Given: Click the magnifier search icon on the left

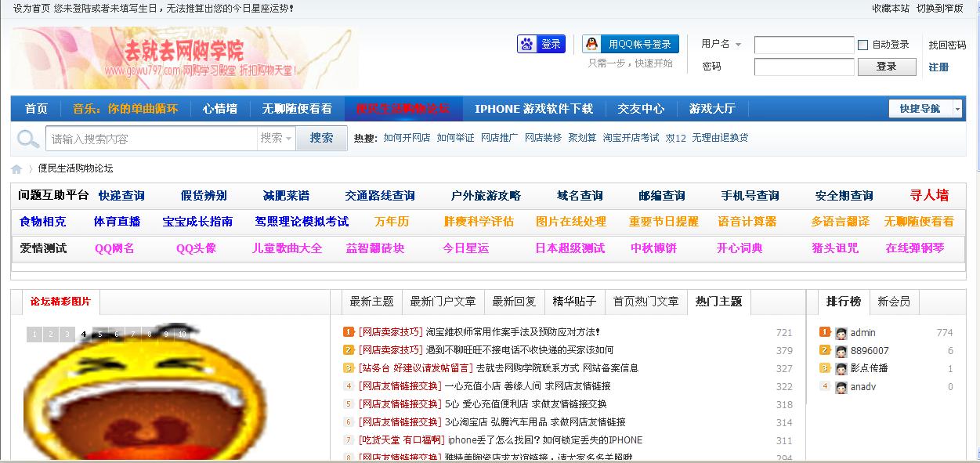Looking at the screenshot, I should point(27,138).
